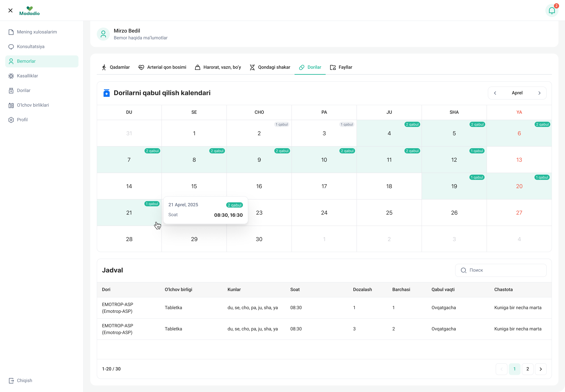Switch to the Qadamlar tab
This screenshot has height=392, width=565.
coord(116,67)
